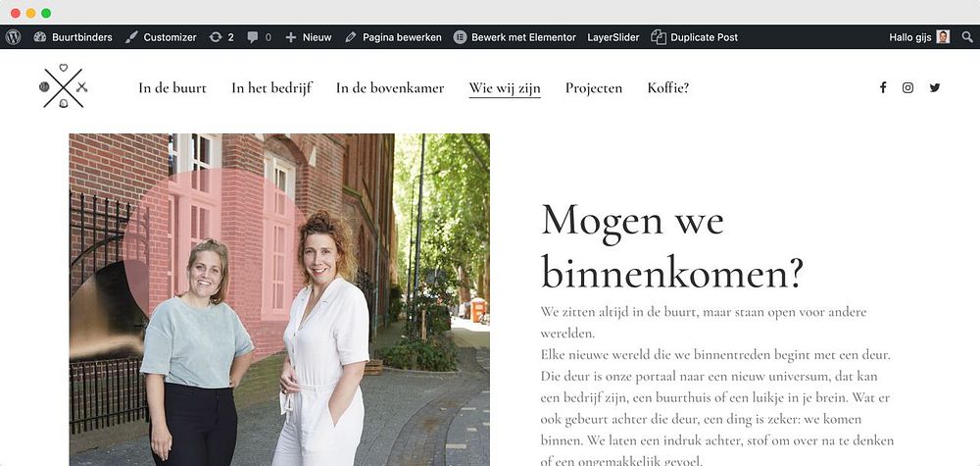Open the Projecten page

pos(594,88)
